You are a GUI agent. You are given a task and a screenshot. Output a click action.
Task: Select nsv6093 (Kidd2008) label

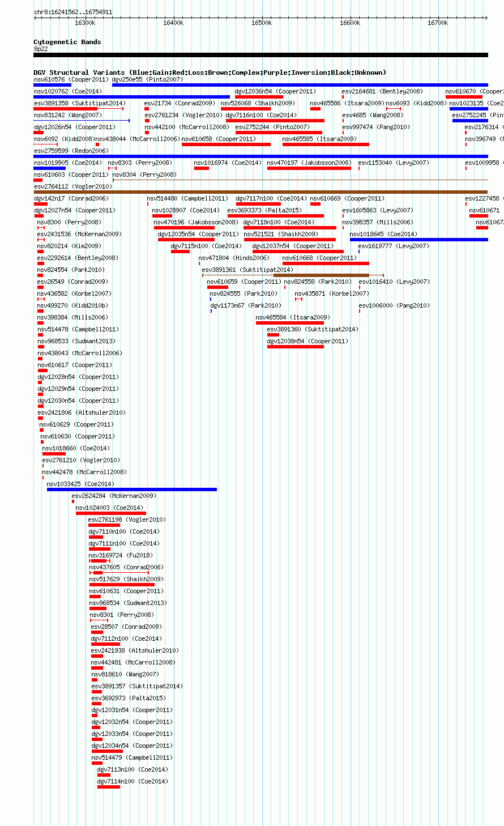pyautogui.click(x=416, y=103)
